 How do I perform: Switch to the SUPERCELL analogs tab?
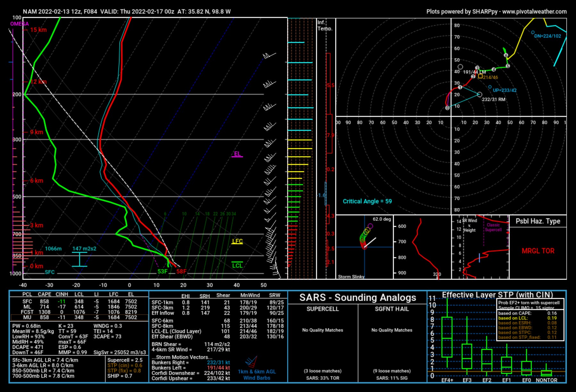tap(323, 309)
